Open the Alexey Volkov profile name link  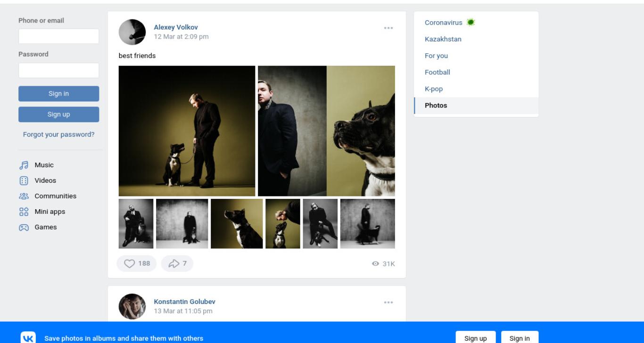pyautogui.click(x=176, y=27)
